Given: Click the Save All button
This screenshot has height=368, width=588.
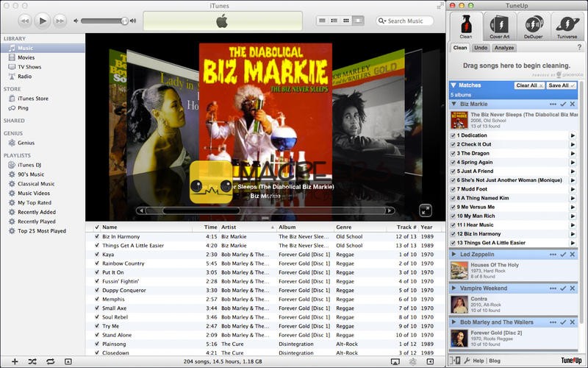Looking at the screenshot, I should [x=561, y=85].
